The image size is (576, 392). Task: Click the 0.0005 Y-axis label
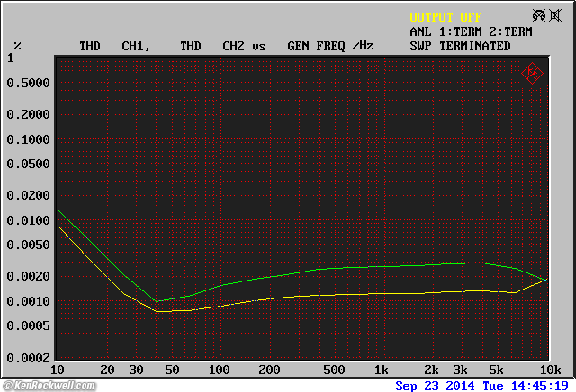28,325
